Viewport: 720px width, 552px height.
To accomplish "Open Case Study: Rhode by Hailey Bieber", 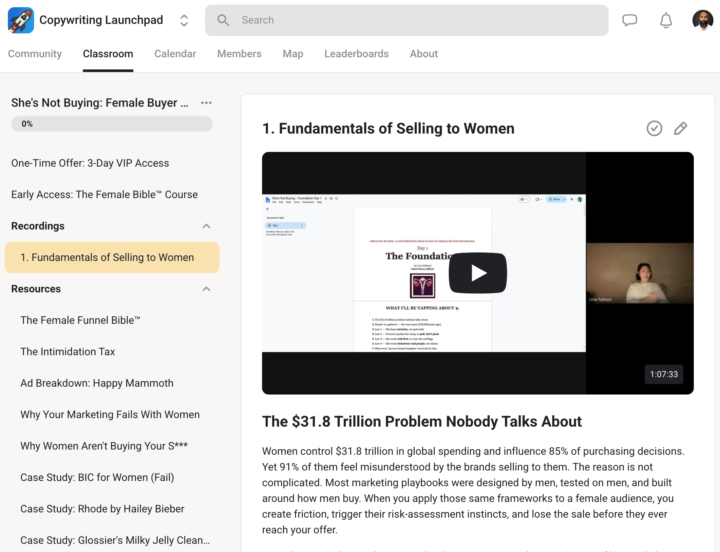I will (102, 509).
